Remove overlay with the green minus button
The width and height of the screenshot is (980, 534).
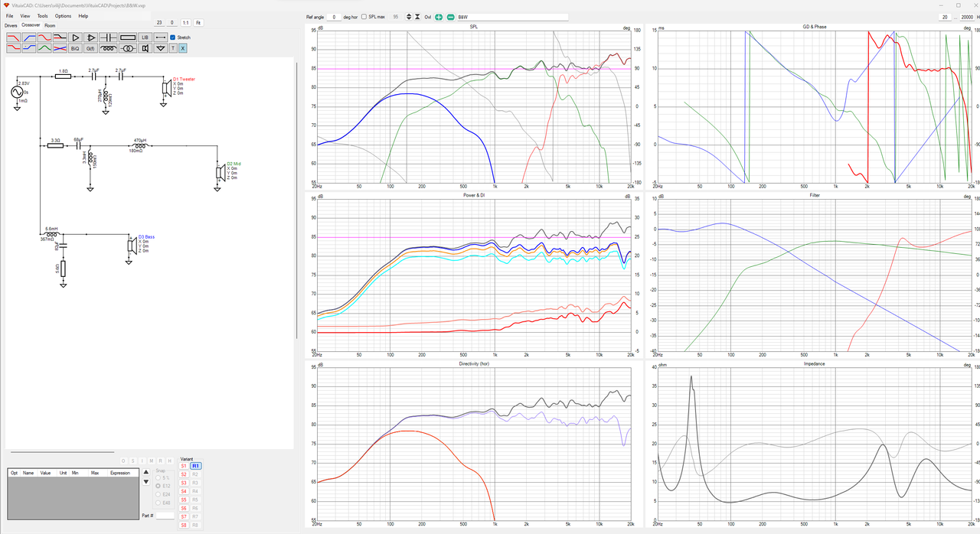[x=450, y=17]
